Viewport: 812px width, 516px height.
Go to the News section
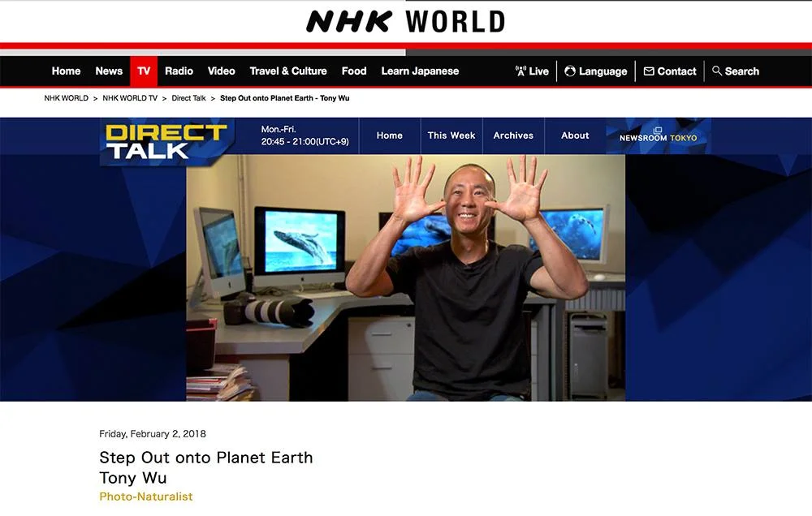[109, 71]
